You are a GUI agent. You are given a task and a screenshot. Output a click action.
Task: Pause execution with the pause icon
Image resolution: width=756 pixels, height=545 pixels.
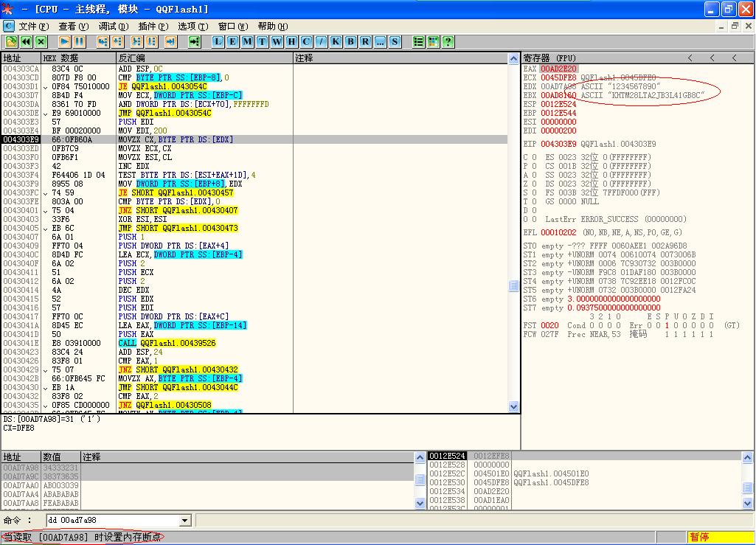click(x=79, y=42)
